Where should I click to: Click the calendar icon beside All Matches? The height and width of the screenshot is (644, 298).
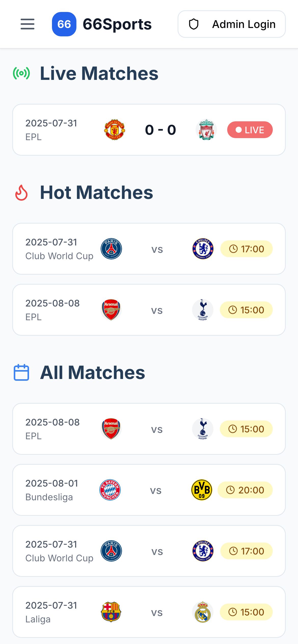(x=21, y=372)
